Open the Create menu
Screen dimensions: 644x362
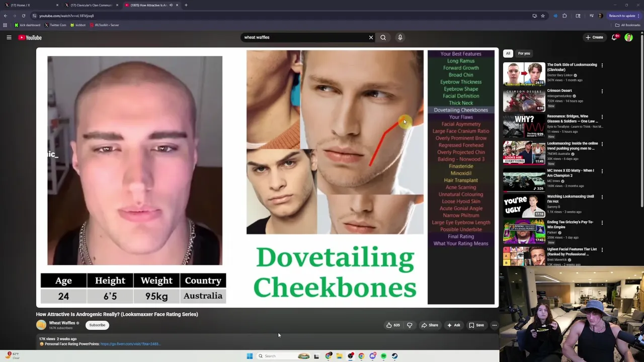point(594,37)
